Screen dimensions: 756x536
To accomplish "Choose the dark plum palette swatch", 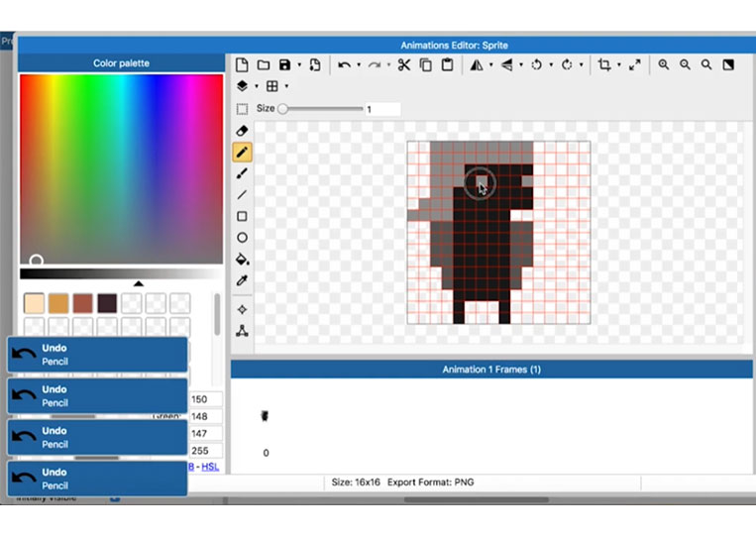I will [107, 303].
